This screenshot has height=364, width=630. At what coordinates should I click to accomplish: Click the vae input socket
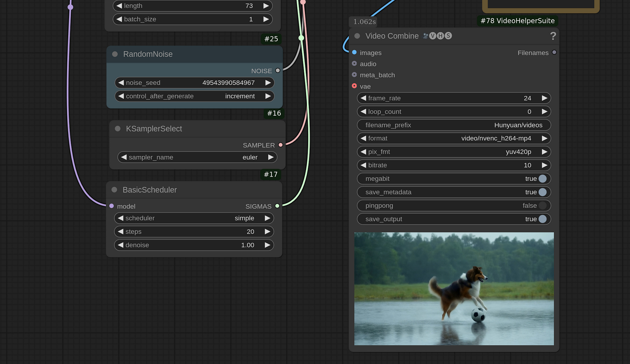tap(354, 86)
